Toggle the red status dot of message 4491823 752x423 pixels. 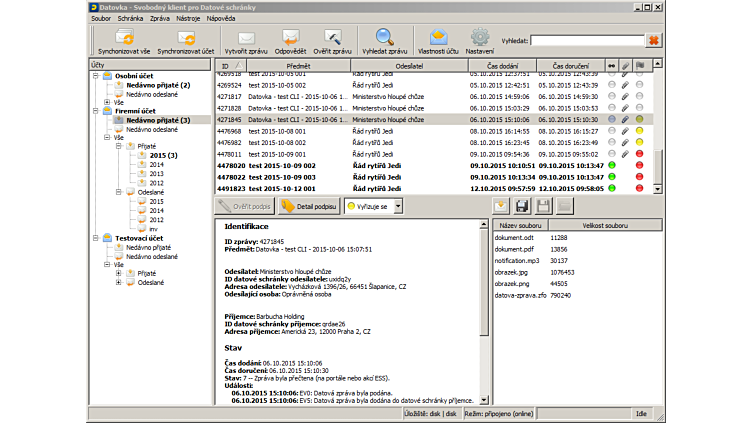639,188
